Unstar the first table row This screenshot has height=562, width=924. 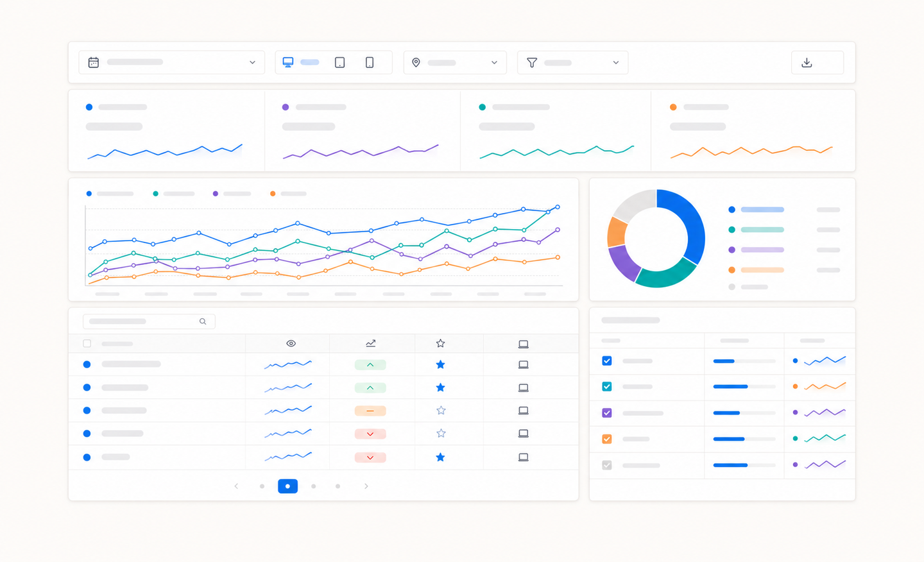click(441, 364)
